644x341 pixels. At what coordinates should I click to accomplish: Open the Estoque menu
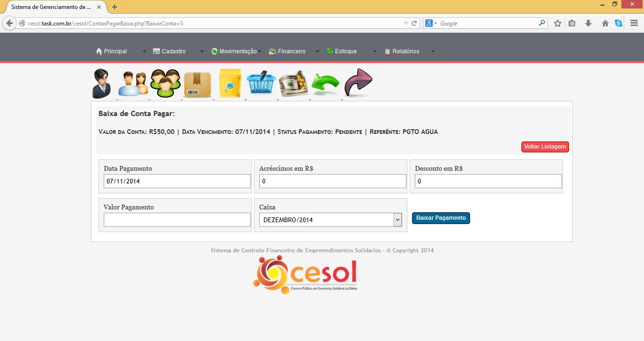[x=346, y=51]
